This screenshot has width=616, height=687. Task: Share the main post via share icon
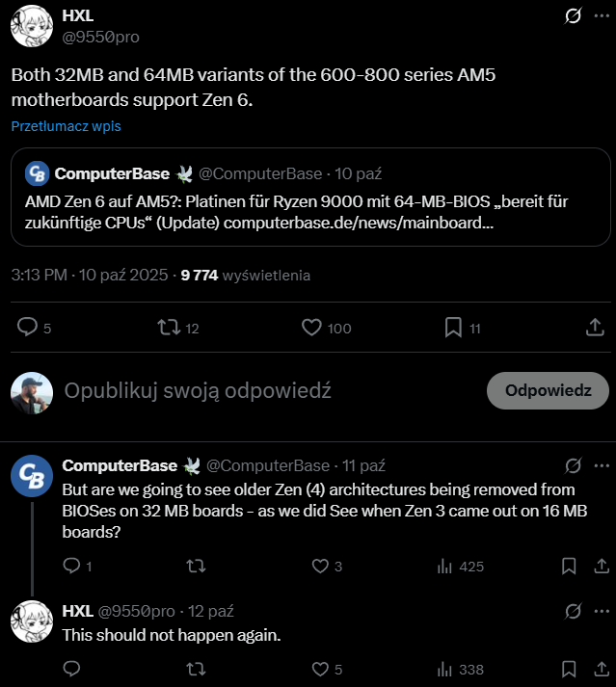(x=595, y=328)
